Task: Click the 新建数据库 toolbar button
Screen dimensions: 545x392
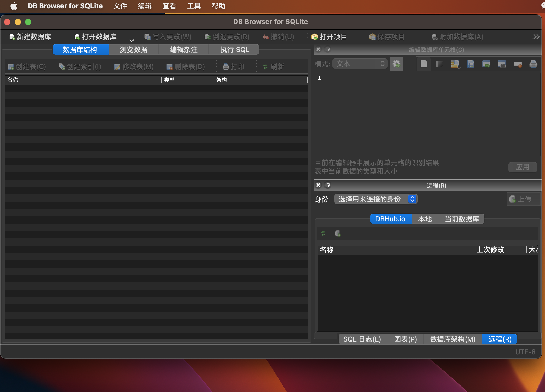Action: [30, 37]
